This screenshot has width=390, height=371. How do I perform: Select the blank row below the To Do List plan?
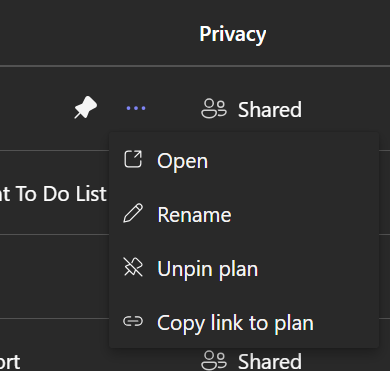coord(54,276)
